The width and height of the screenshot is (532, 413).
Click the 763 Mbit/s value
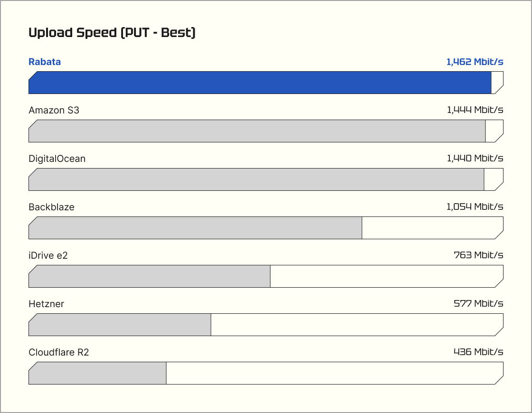(478, 255)
